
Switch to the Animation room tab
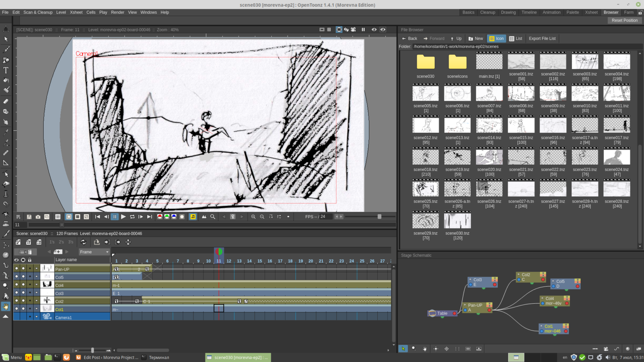(551, 12)
